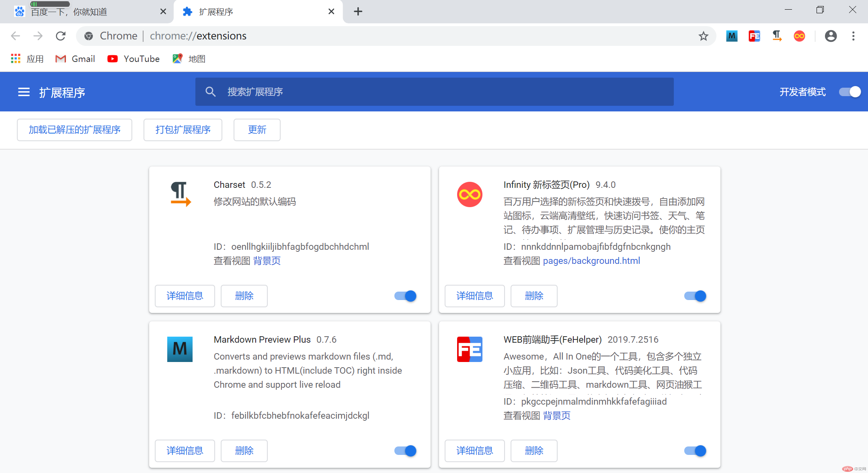Disable the FeHelper extension toggle
This screenshot has width=868, height=473.
pos(695,451)
